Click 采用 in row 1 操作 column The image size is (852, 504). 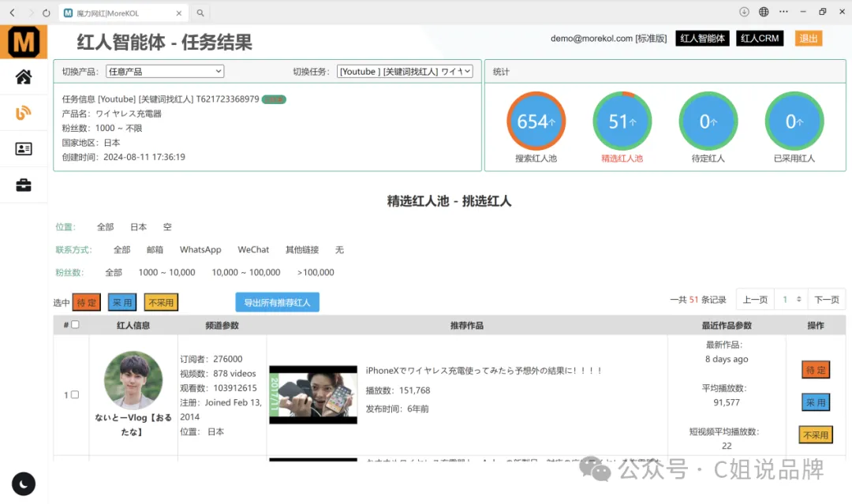(816, 402)
